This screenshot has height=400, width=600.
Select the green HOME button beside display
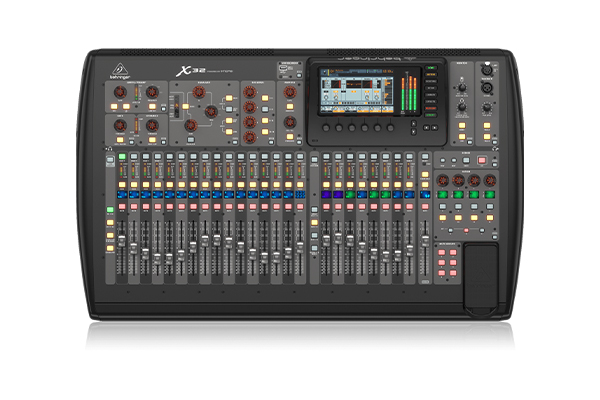click(x=431, y=68)
